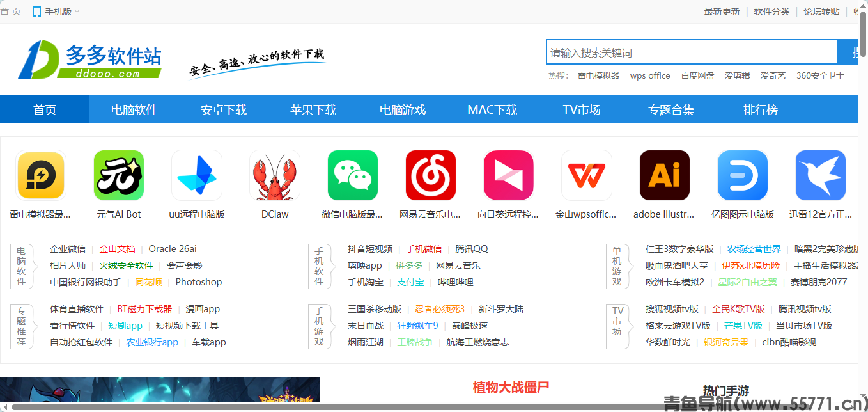Image resolution: width=868 pixels, height=412 pixels.
Task: Open the DClaw lobster icon
Action: [x=275, y=175]
